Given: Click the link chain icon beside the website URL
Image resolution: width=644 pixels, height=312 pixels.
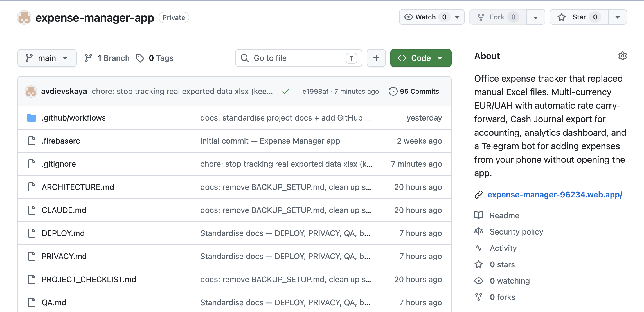Looking at the screenshot, I should (479, 195).
